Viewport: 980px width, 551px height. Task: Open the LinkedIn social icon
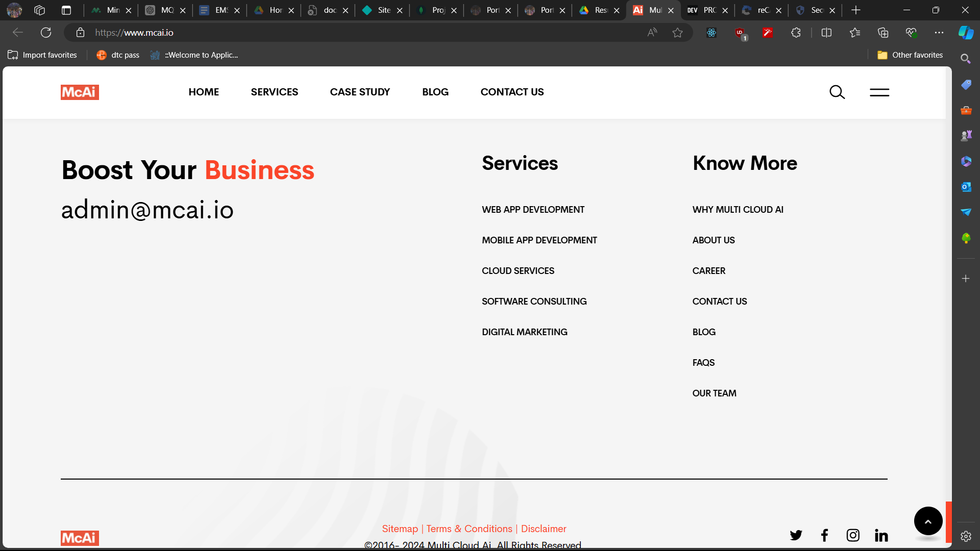pyautogui.click(x=881, y=535)
